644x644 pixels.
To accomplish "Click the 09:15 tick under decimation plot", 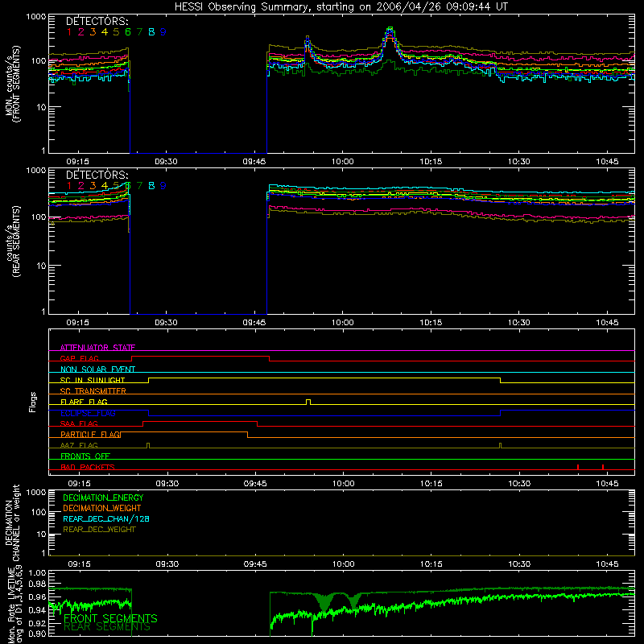I will (x=79, y=564).
